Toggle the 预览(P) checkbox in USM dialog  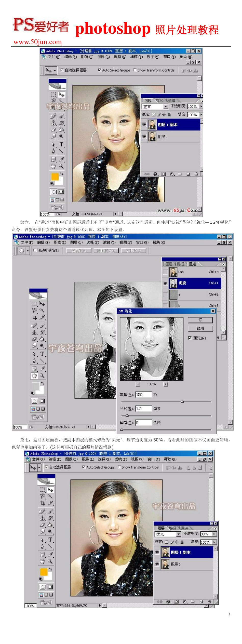(x=190, y=338)
